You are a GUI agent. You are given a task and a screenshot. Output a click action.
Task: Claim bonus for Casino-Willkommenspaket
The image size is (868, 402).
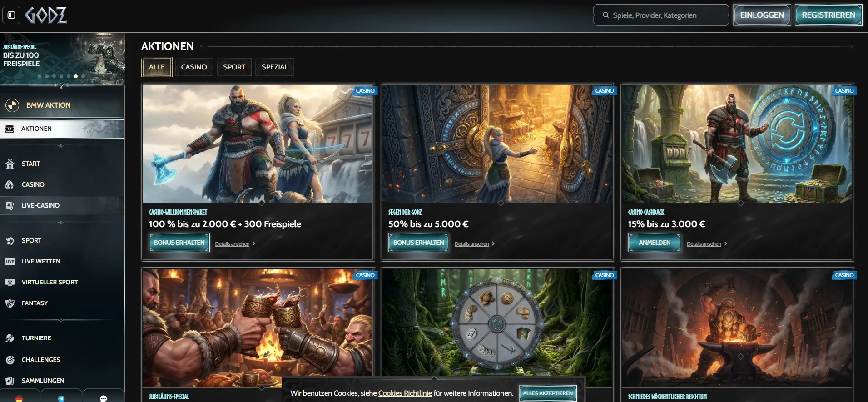click(x=179, y=243)
